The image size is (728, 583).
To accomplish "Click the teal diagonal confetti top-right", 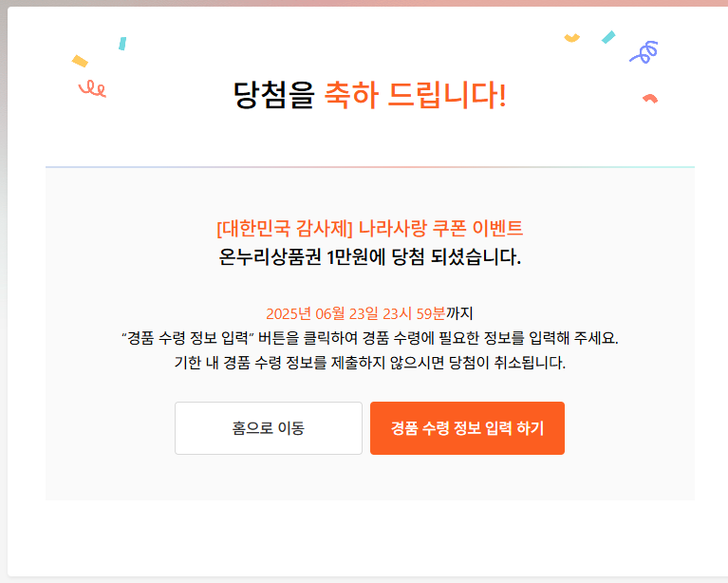I will [x=608, y=37].
